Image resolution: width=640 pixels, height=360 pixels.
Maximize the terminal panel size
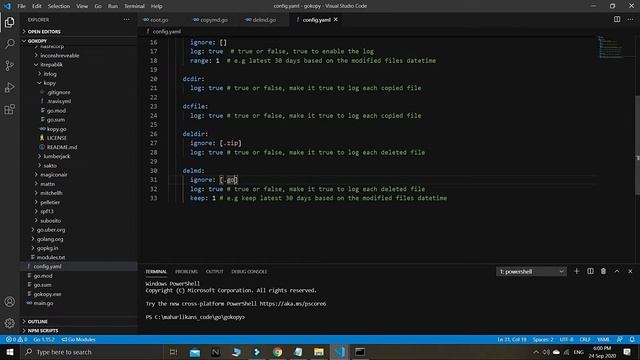pyautogui.click(x=617, y=271)
